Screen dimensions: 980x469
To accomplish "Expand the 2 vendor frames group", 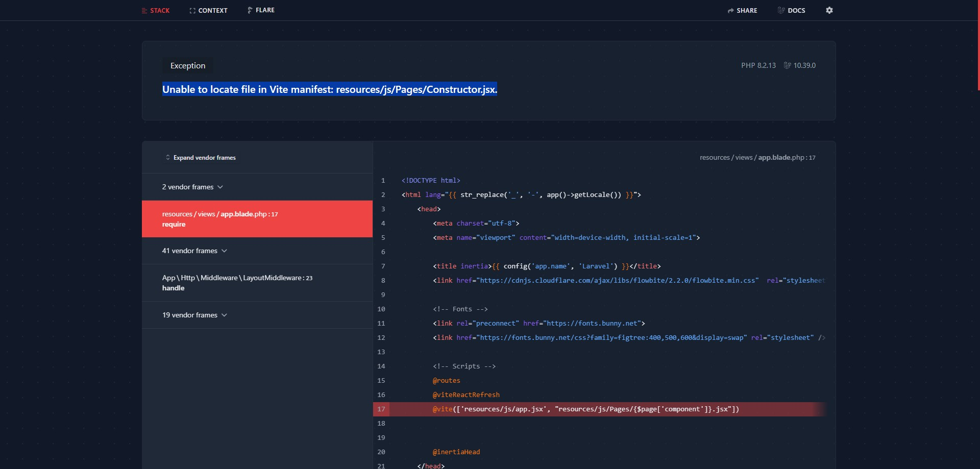I will [x=257, y=187].
